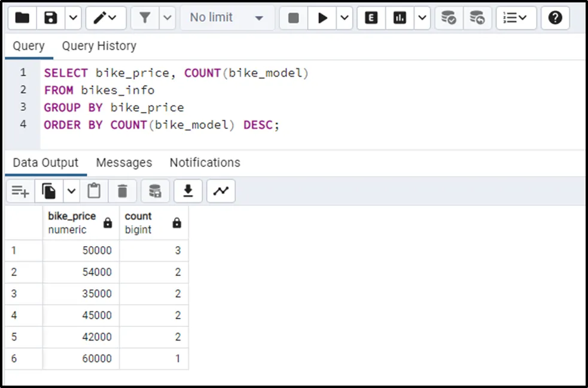
Task: Click the Commit database icon
Action: click(x=449, y=18)
